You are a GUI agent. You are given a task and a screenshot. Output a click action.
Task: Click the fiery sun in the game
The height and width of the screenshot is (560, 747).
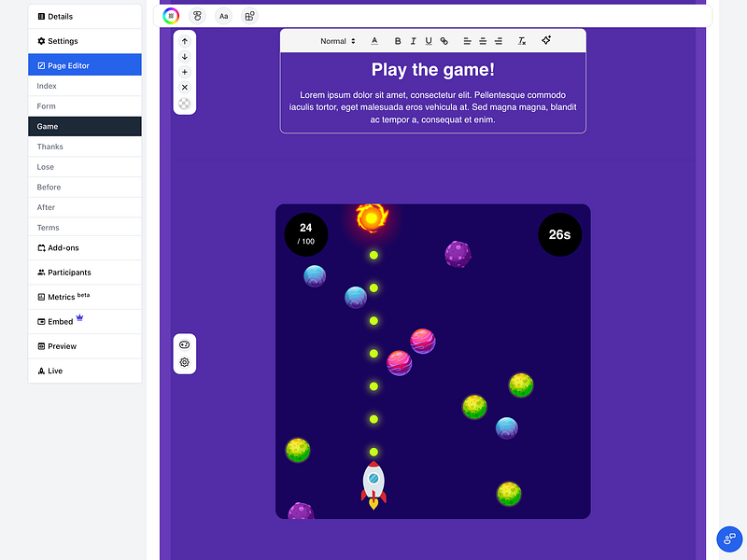pos(372,218)
